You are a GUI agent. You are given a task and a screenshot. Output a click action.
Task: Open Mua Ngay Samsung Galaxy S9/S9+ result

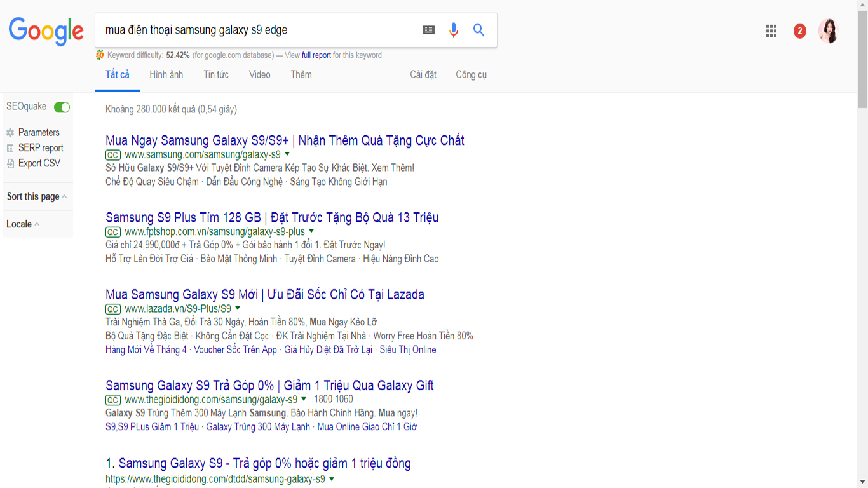tap(285, 140)
